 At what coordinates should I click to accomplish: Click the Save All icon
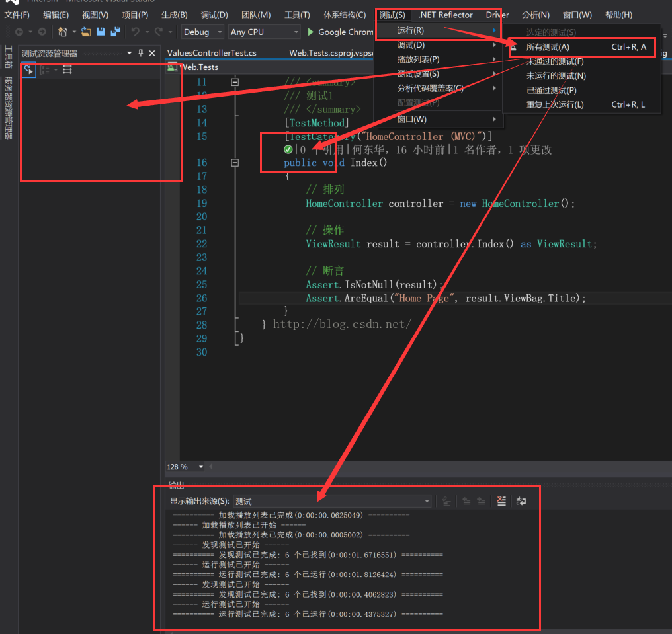click(x=115, y=32)
